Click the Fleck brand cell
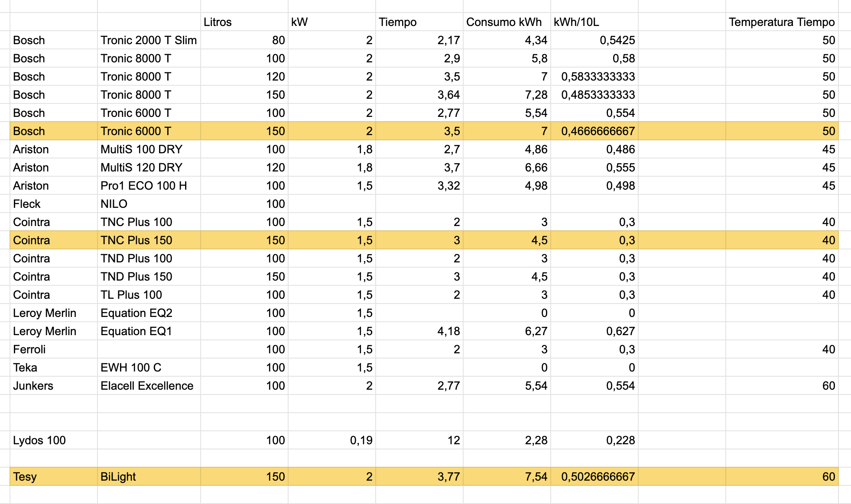The image size is (851, 504). 54,204
